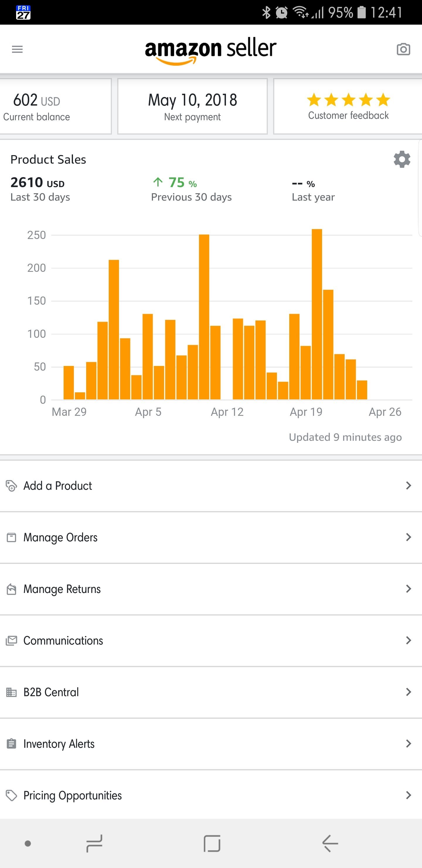This screenshot has height=868, width=422.
Task: Tap the five-star rating icons
Action: [348, 100]
